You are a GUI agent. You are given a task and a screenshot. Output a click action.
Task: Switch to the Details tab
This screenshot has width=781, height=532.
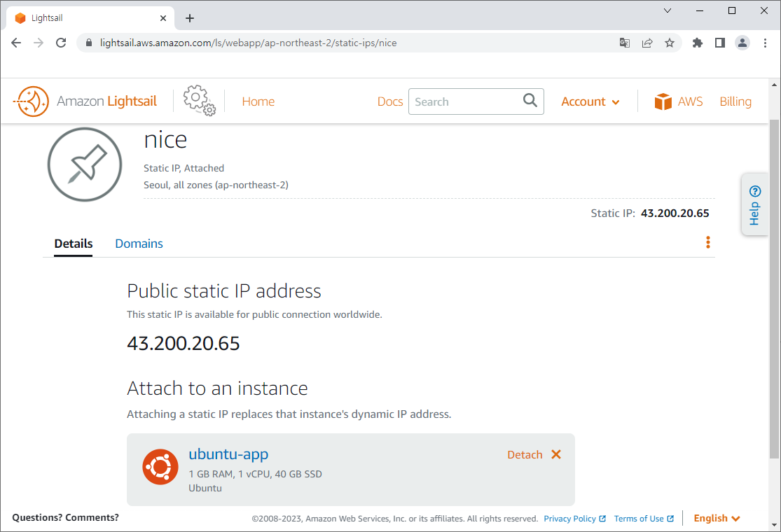(x=74, y=244)
